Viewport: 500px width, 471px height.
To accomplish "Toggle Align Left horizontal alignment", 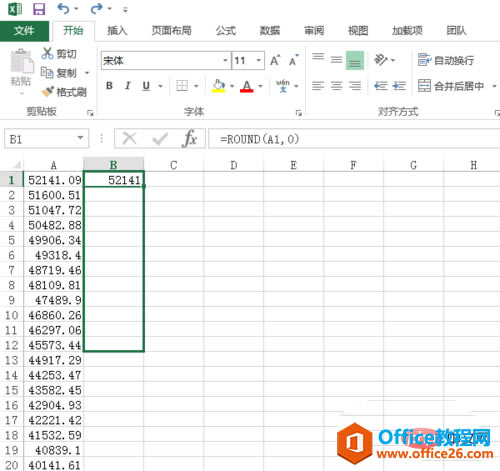I will pyautogui.click(x=318, y=86).
